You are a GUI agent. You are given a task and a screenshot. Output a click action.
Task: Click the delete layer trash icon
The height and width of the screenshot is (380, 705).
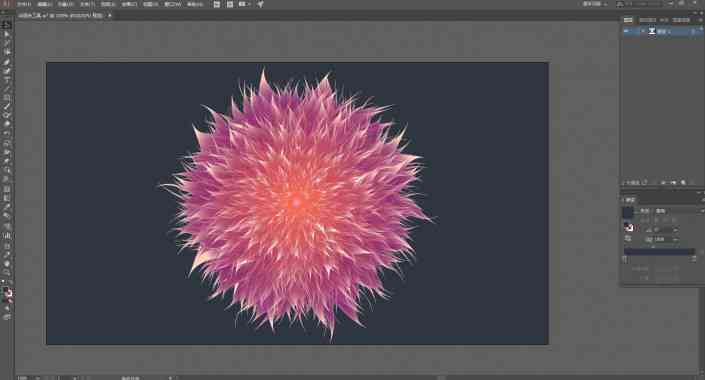click(x=683, y=183)
